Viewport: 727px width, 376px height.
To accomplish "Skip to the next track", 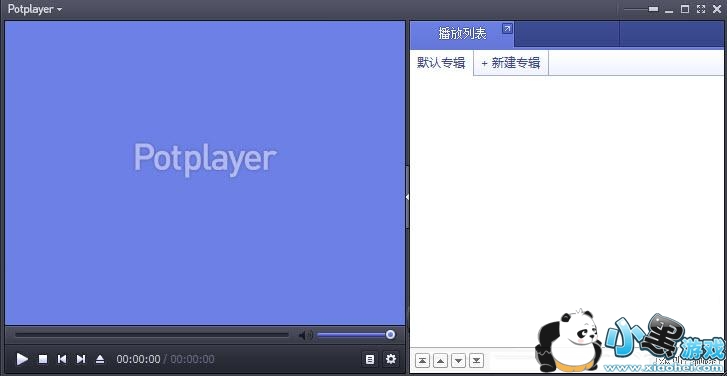I will click(81, 359).
